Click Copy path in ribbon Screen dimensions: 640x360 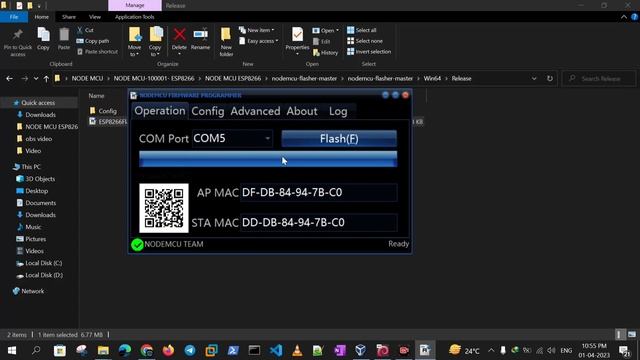pyautogui.click(x=93, y=41)
